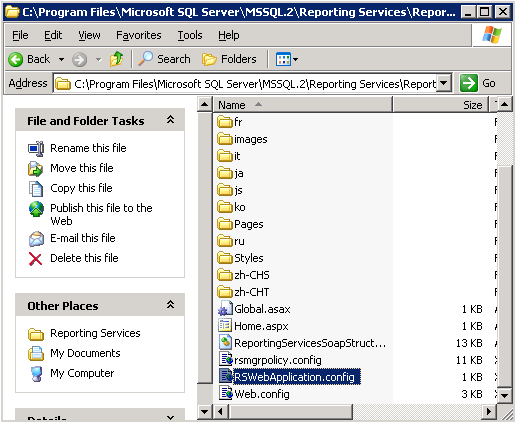Select the zh-CHT folder

(x=243, y=292)
